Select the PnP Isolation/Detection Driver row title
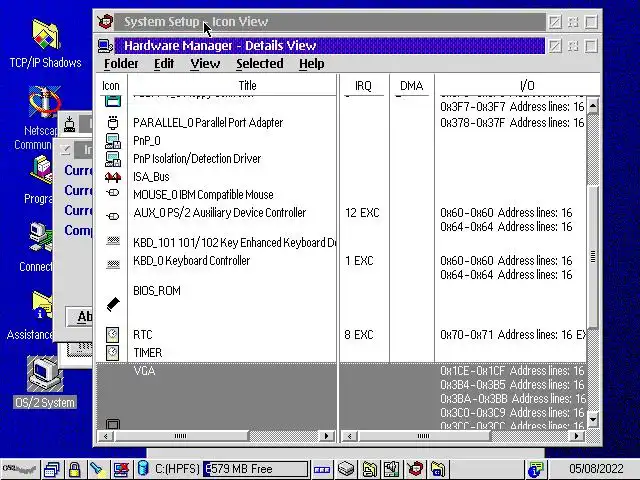 tap(197, 159)
